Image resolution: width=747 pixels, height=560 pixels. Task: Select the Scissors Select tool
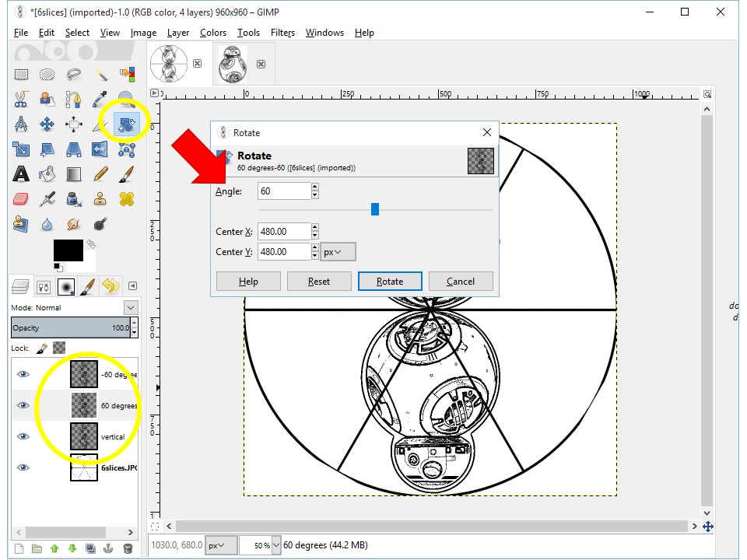click(x=21, y=99)
